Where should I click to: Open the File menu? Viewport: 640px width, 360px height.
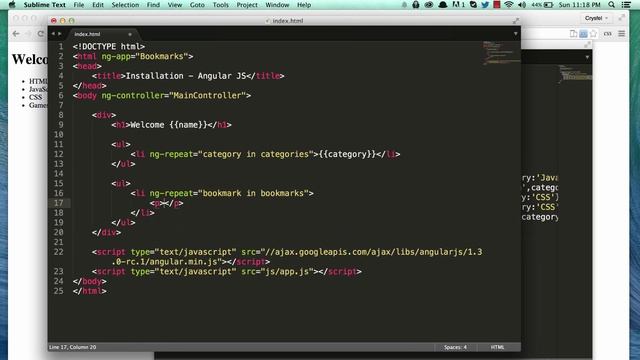click(x=79, y=5)
